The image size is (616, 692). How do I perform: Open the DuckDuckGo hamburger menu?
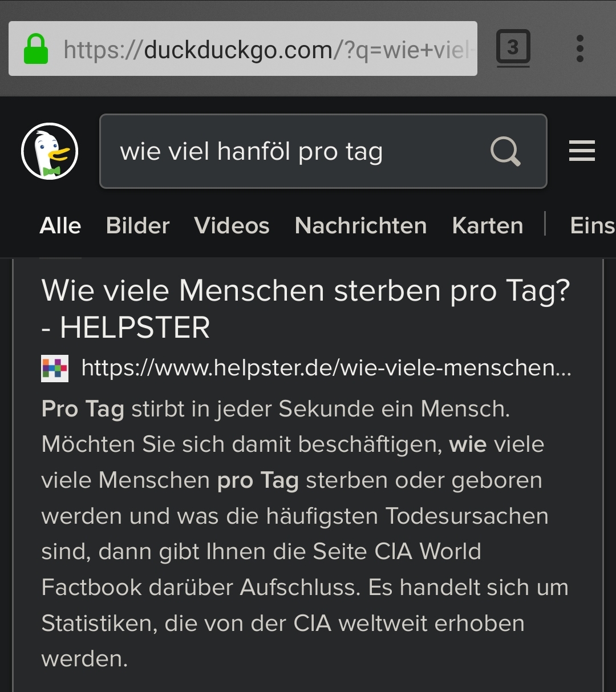(x=582, y=151)
